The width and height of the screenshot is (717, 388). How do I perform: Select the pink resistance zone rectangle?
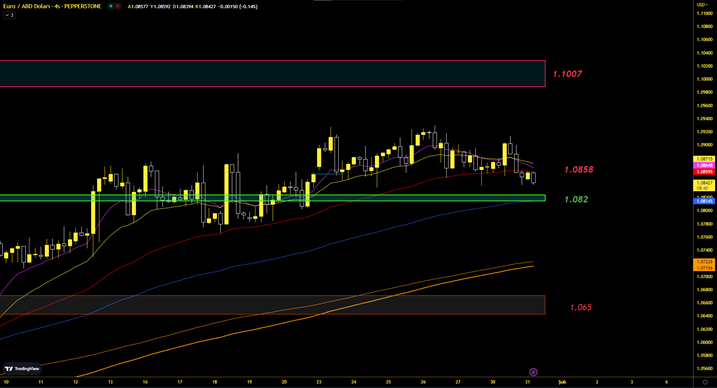(x=273, y=73)
